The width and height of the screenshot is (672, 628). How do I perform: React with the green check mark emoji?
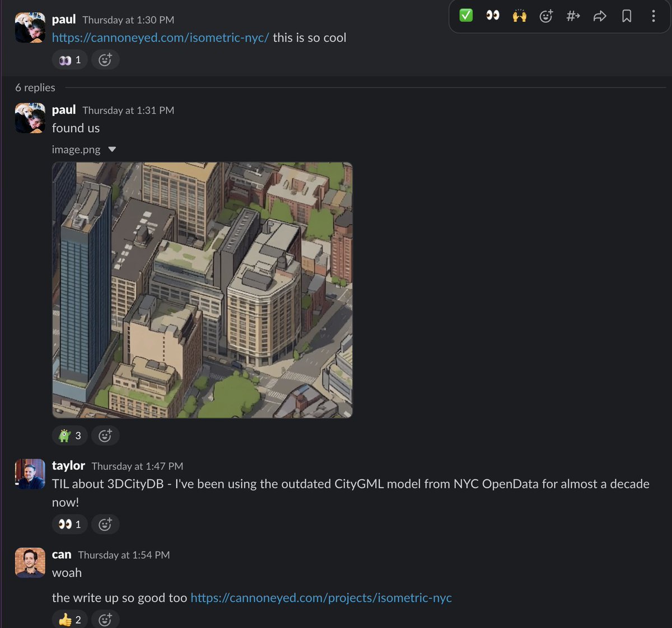coord(466,16)
